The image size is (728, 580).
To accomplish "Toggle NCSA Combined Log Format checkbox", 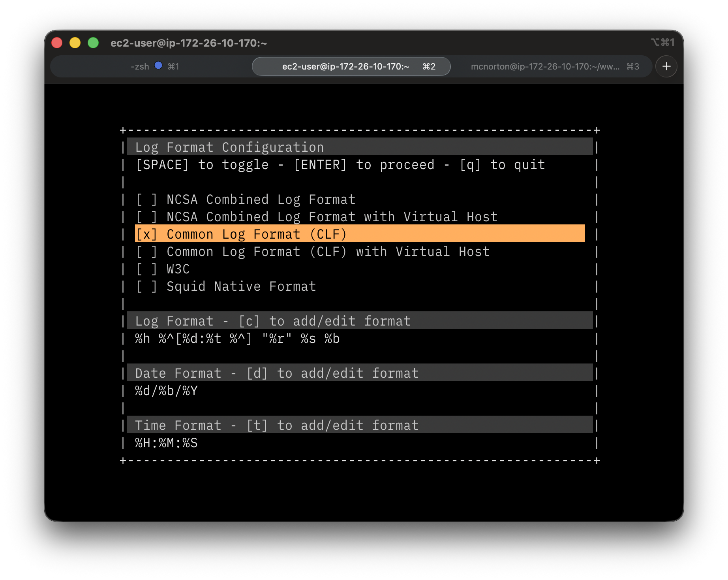I will 146,200.
